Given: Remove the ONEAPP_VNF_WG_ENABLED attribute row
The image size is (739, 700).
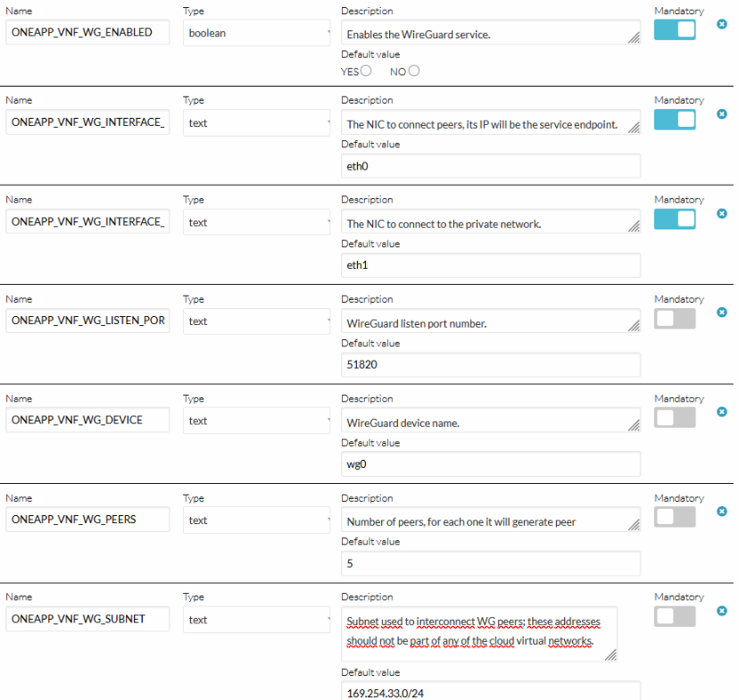Looking at the screenshot, I should tap(722, 24).
